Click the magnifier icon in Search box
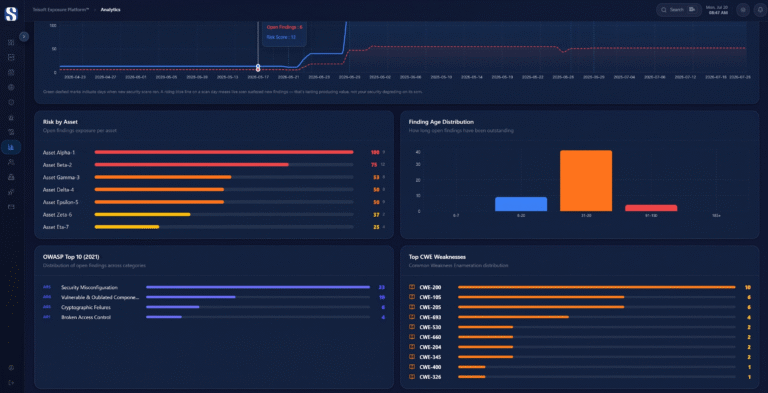Screen dimensions: 768x393 (664, 10)
